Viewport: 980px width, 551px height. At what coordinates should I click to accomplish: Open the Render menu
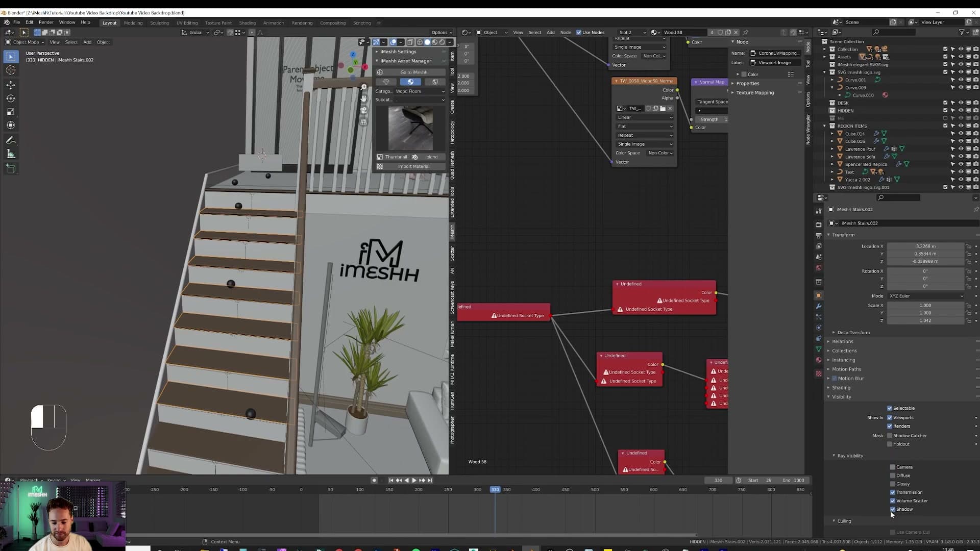tap(46, 22)
